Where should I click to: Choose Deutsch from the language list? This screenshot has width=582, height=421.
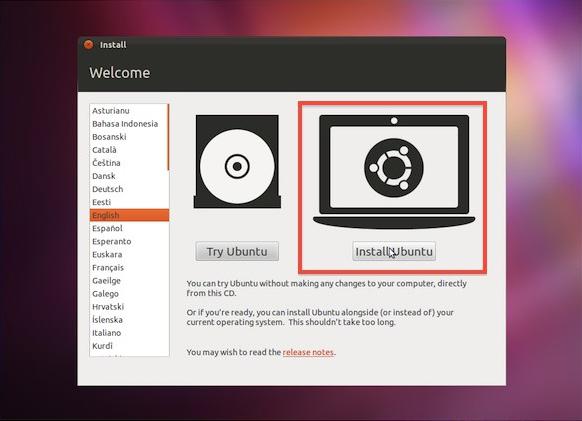tap(129, 189)
